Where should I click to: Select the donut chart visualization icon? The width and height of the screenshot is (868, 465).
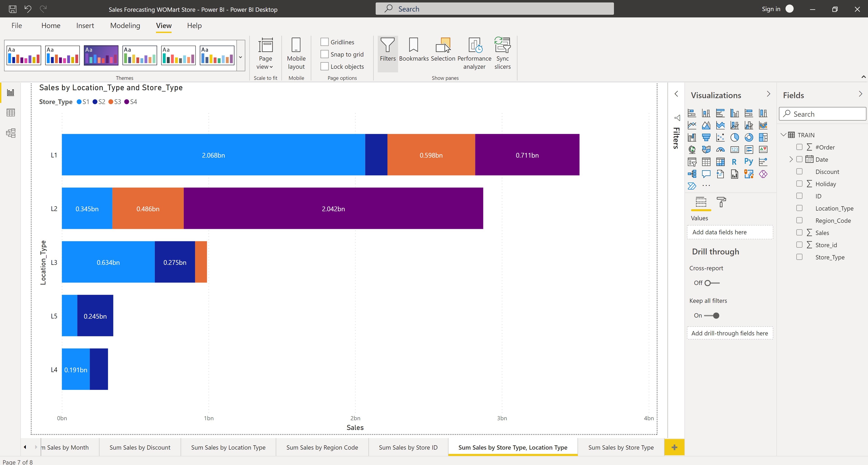749,137
